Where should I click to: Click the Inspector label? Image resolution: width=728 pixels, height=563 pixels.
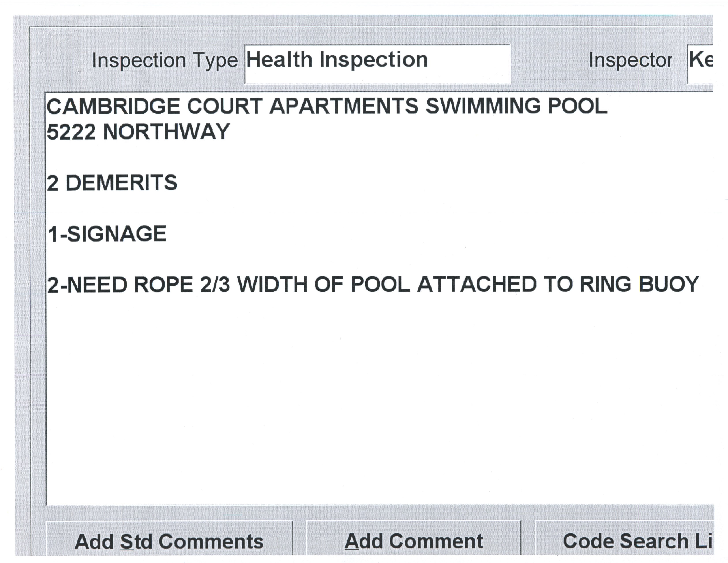[630, 61]
